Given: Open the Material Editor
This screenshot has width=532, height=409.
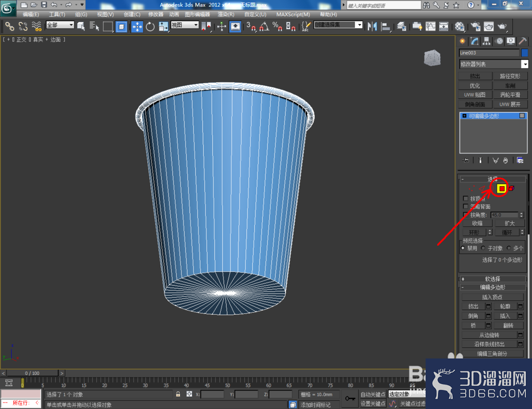Looking at the screenshot, I should click(460, 27).
